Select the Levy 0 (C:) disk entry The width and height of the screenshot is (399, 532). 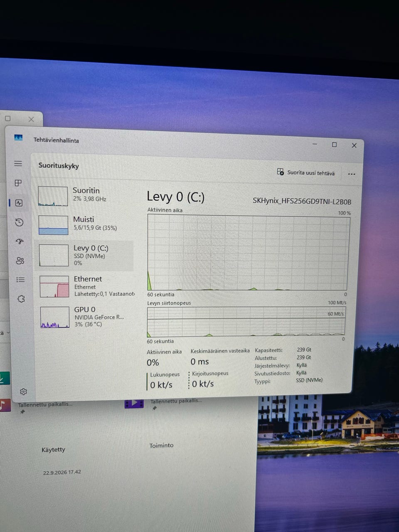85,256
